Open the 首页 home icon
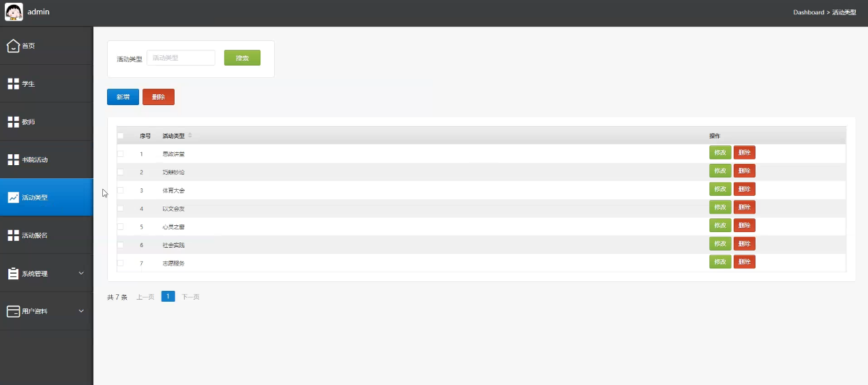 coord(13,46)
